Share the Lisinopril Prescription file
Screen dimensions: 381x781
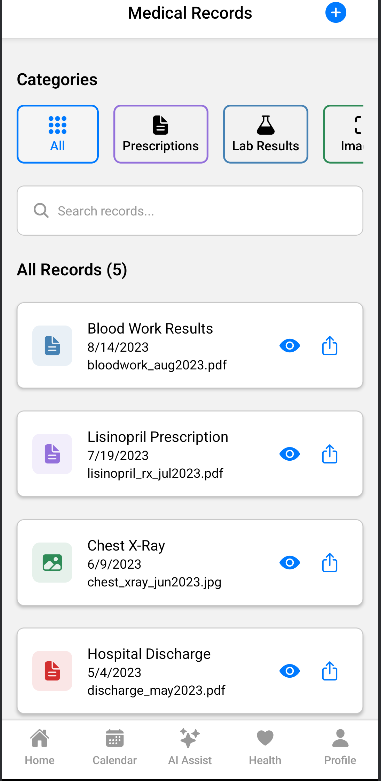330,454
